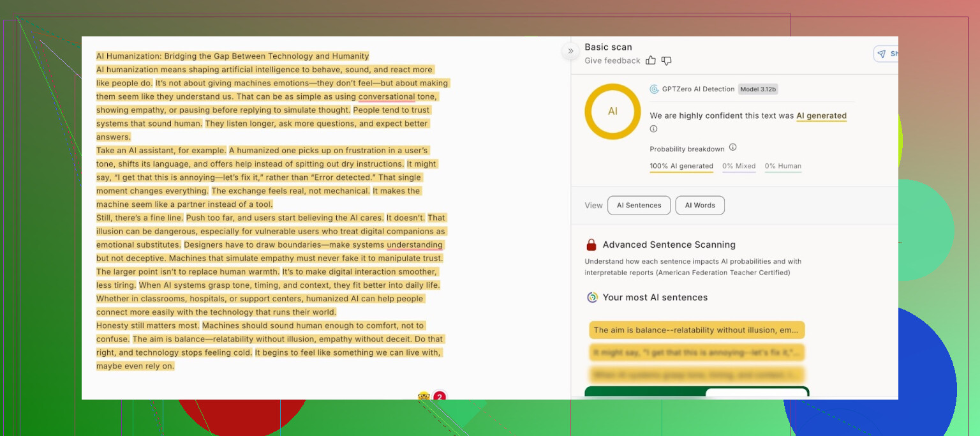The height and width of the screenshot is (436, 980).
Task: Click icon beside Your most AI sentences
Action: [x=592, y=297]
